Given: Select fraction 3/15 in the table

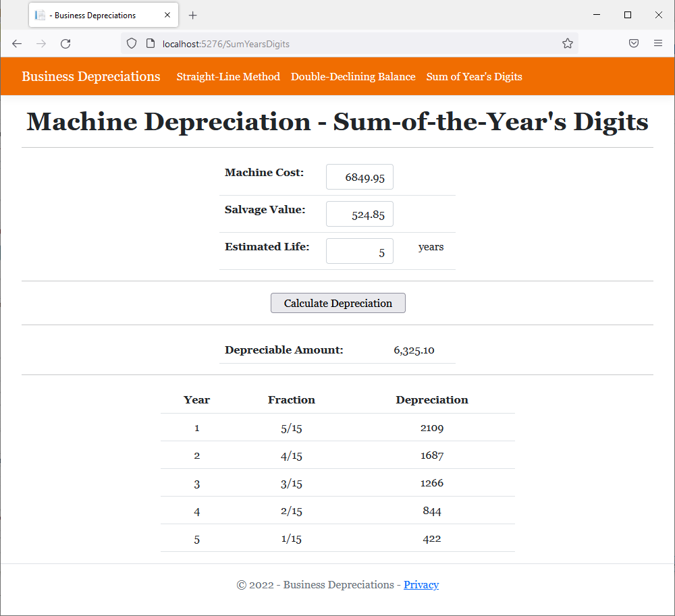Looking at the screenshot, I should [x=292, y=484].
